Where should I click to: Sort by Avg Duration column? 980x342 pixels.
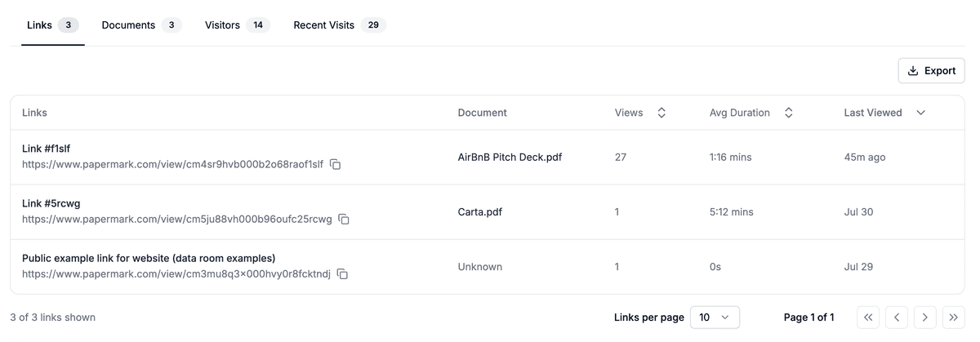click(788, 113)
